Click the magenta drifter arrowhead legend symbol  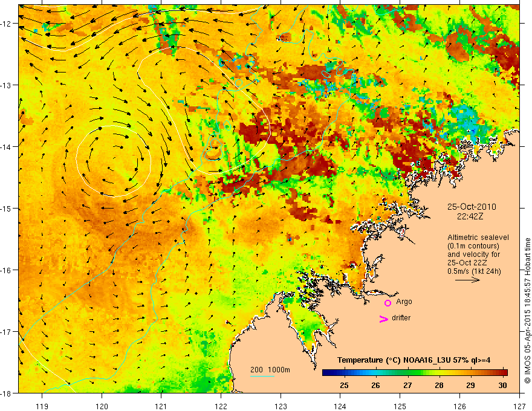pyautogui.click(x=383, y=319)
